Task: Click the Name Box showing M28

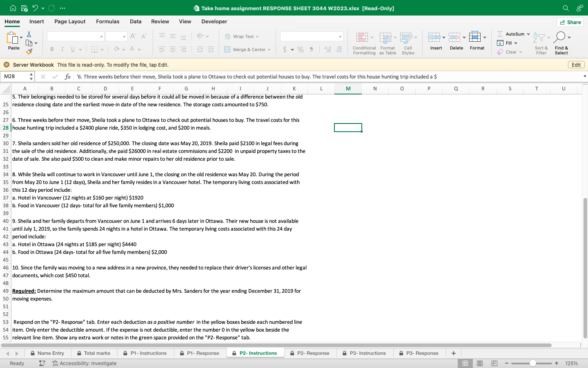Action: (16, 76)
